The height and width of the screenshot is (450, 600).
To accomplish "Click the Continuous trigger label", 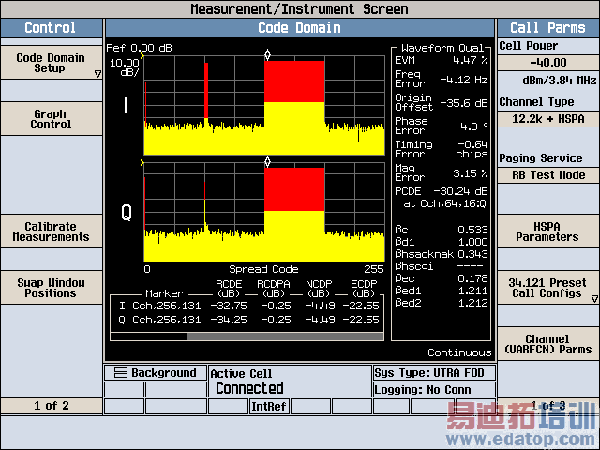I will (459, 352).
